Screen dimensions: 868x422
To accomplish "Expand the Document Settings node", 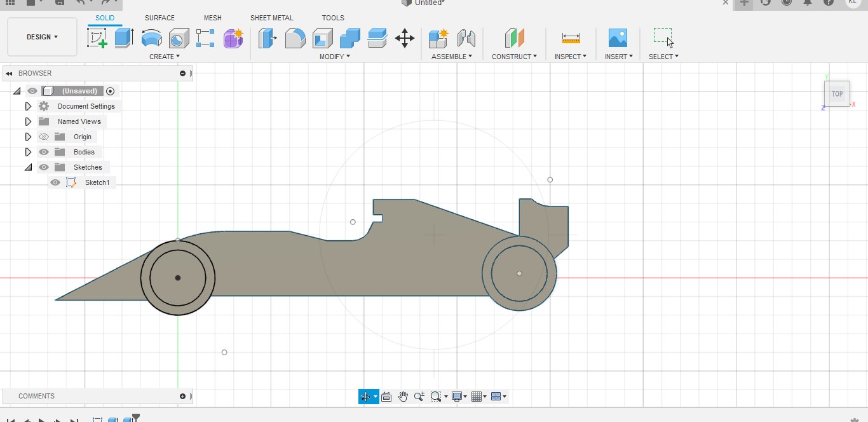I will point(28,106).
